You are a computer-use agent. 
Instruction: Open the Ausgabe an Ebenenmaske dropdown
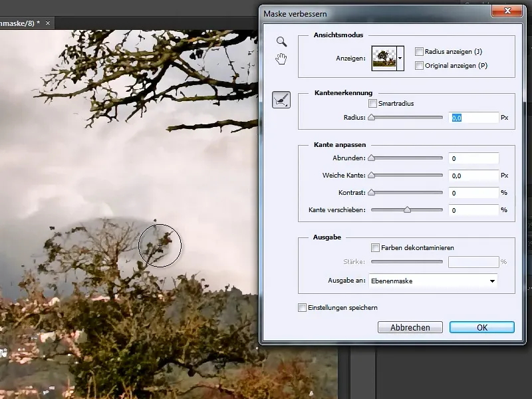tap(433, 281)
